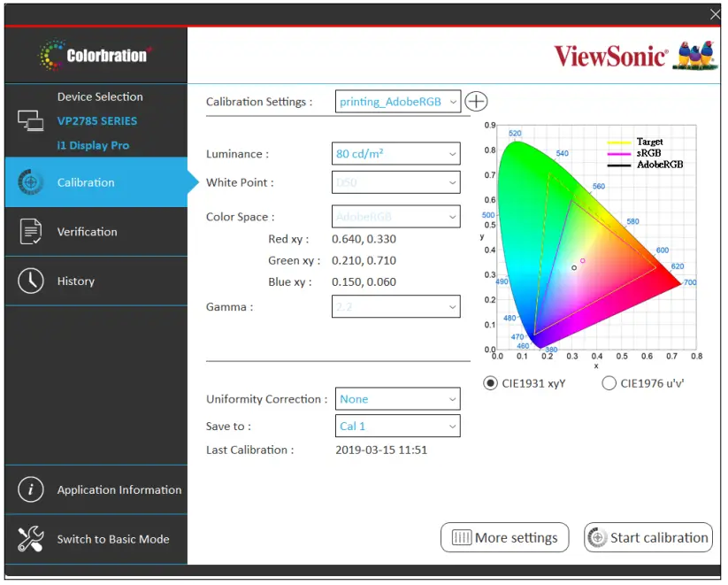The height and width of the screenshot is (585, 728).
Task: Open the Luminance dropdown
Action: point(395,153)
